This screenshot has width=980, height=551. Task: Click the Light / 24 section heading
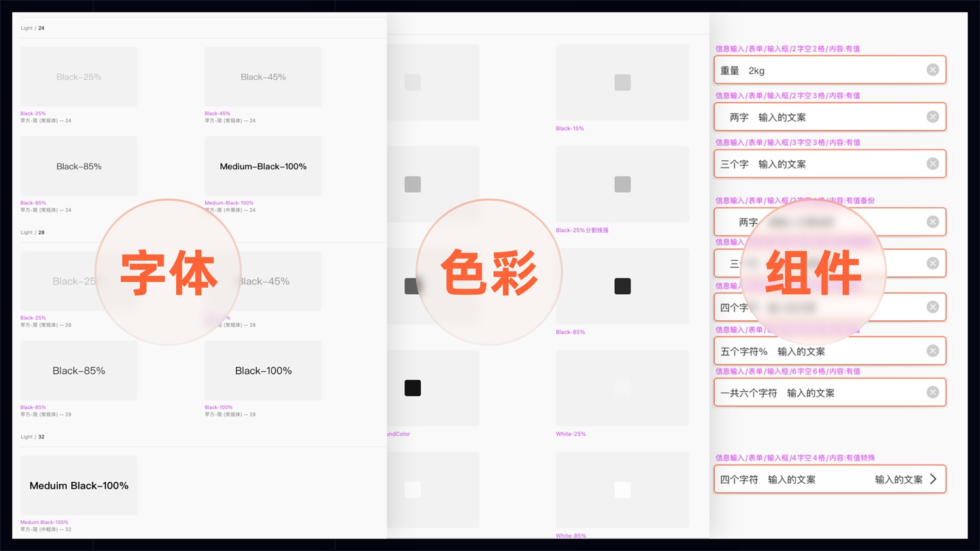pyautogui.click(x=33, y=28)
